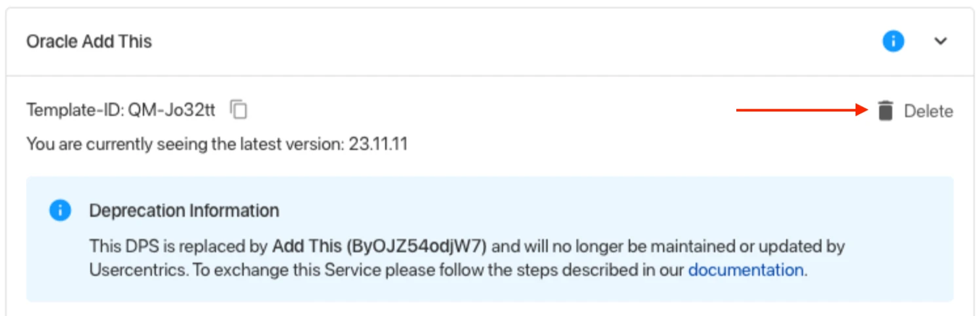Click the Oracle Add This panel title

(x=89, y=41)
